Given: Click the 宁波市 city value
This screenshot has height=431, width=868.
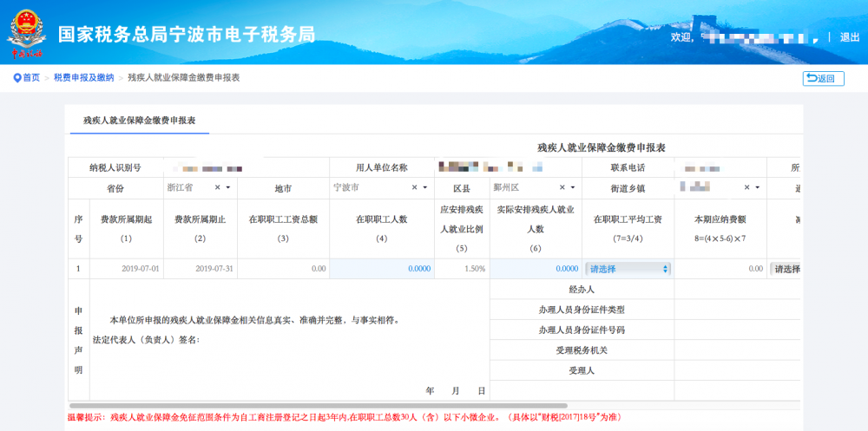Looking at the screenshot, I should point(346,187).
